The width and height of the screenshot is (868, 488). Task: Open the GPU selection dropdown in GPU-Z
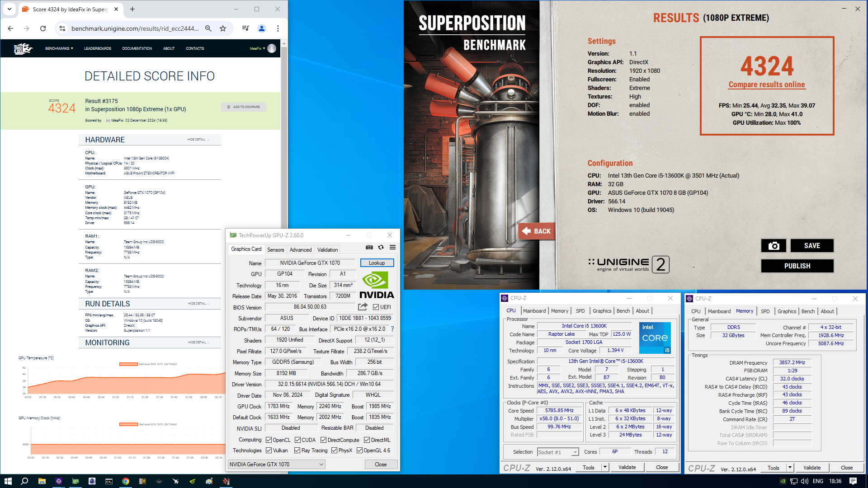click(276, 465)
